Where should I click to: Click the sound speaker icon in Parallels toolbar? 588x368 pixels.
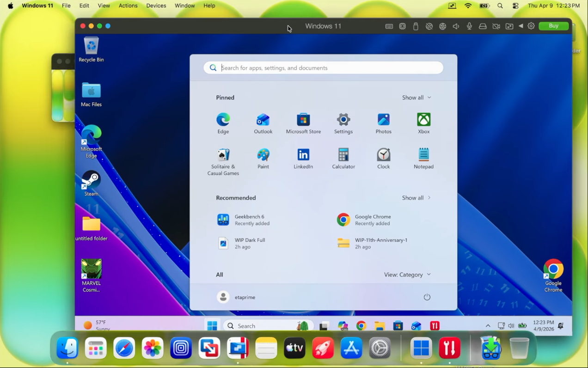pos(456,26)
